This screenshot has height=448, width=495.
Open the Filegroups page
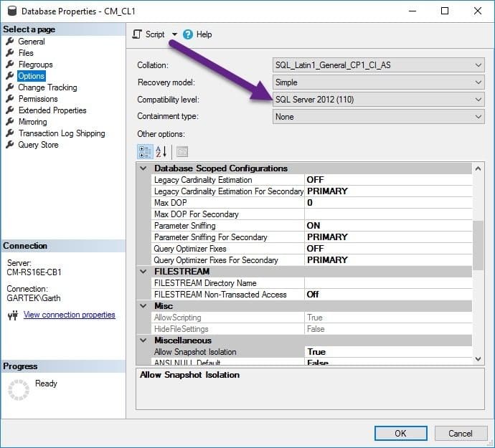click(x=35, y=65)
